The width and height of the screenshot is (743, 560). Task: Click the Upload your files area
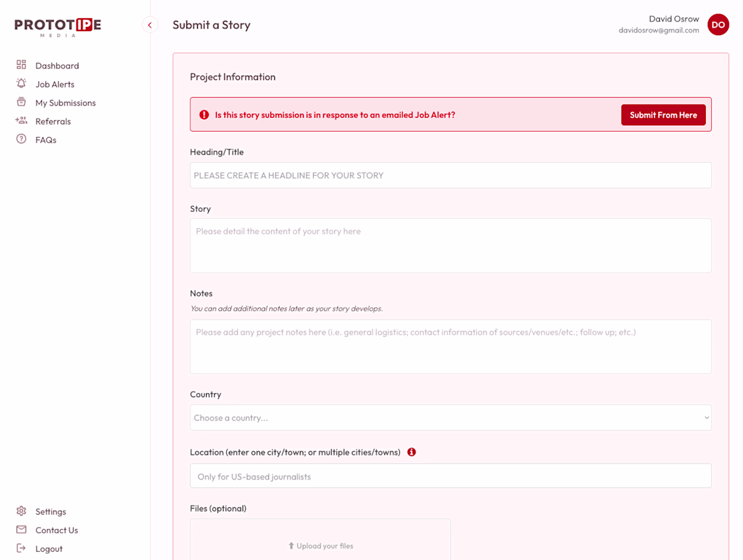(x=320, y=545)
